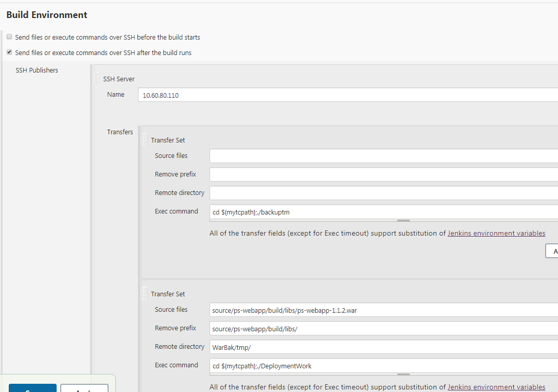Screen dimensions: 558x392
Task: Open first Jenkins environment variables link
Action: [496, 233]
